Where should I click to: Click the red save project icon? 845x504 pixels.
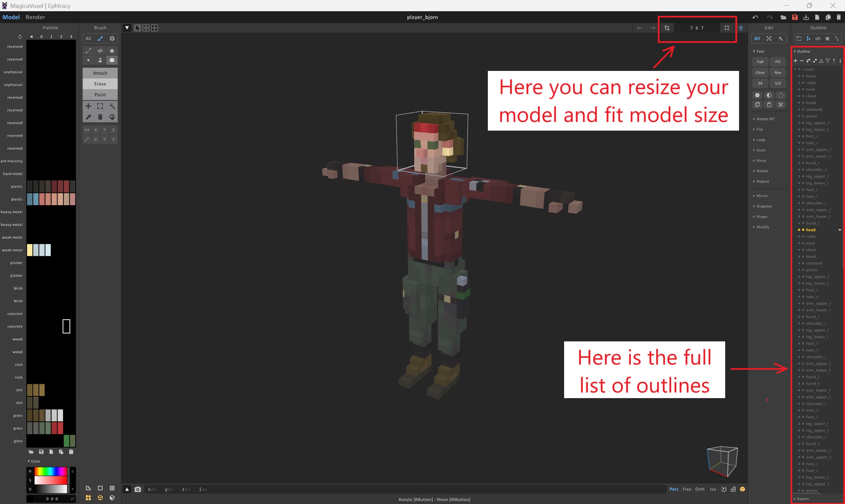pyautogui.click(x=794, y=17)
